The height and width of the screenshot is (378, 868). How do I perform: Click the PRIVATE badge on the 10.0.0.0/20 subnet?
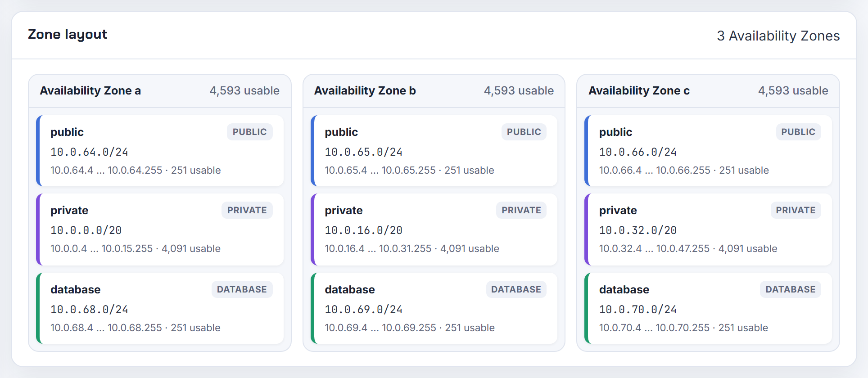(247, 210)
